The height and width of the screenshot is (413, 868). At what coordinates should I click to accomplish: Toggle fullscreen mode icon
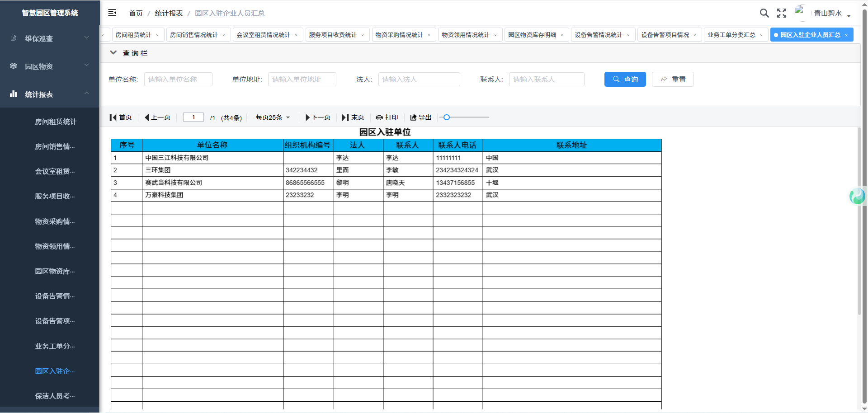click(x=781, y=13)
